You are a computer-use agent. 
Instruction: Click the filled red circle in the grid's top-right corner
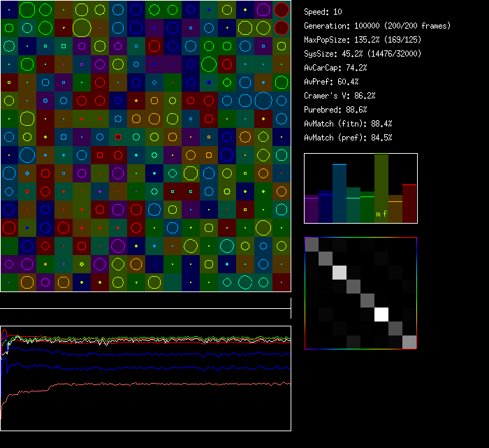pos(282,9)
